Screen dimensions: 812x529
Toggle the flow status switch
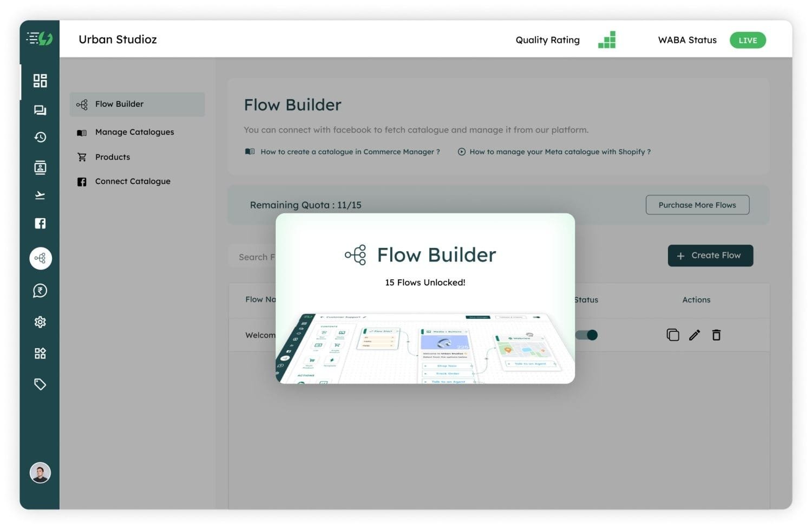(x=587, y=335)
